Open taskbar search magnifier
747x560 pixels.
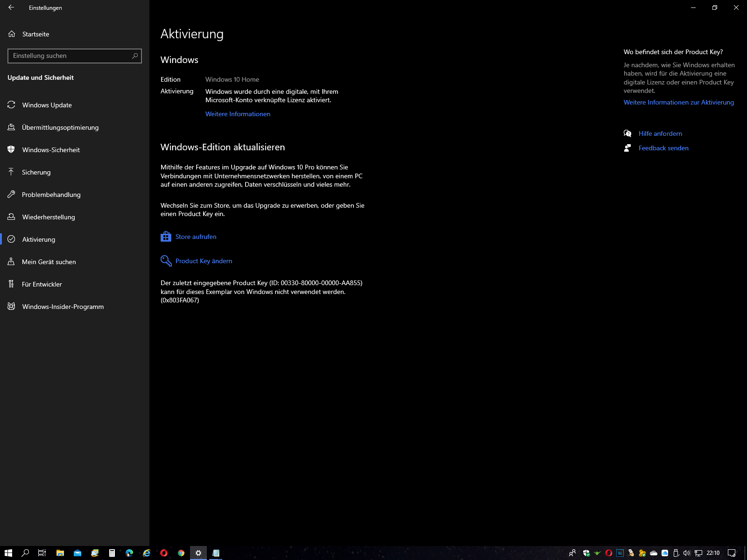point(25,553)
